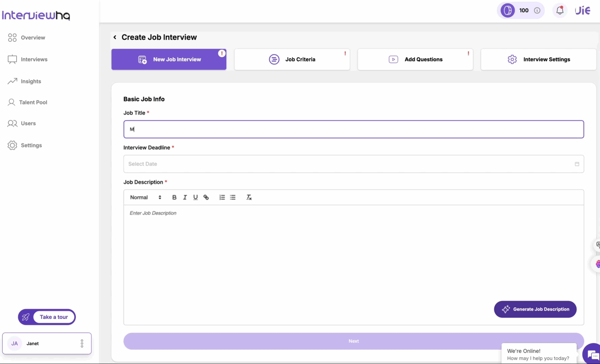Screen dimensions: 600x364
Task: Open Interviews in the sidebar
Action: click(x=28, y=59)
